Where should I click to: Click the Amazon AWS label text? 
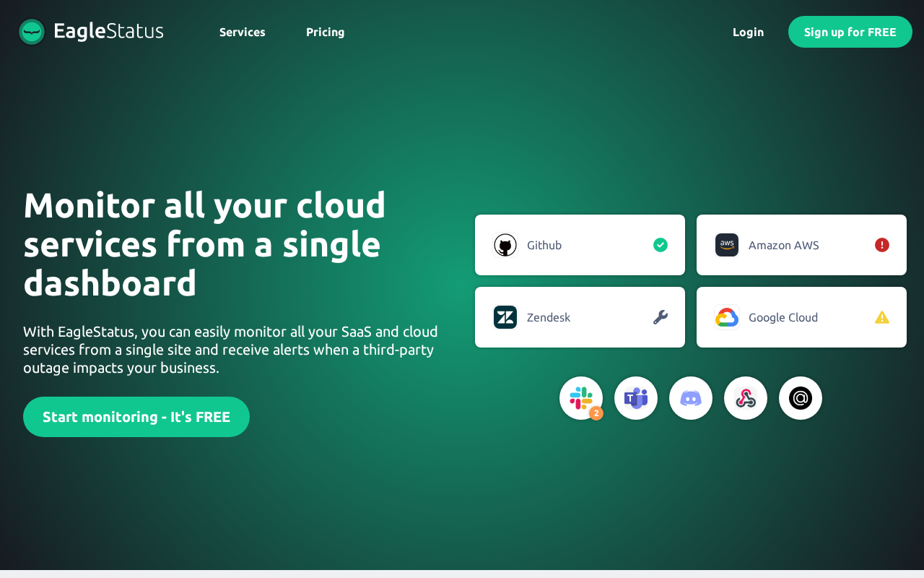coord(784,245)
